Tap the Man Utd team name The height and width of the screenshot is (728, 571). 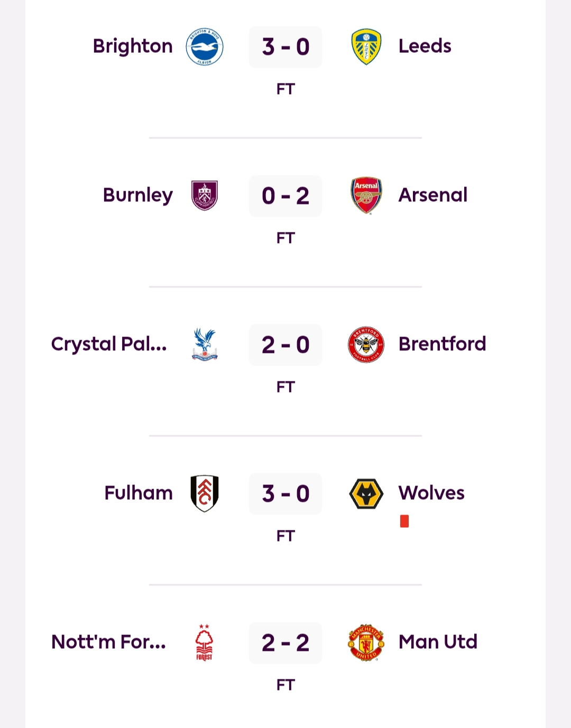tap(438, 642)
